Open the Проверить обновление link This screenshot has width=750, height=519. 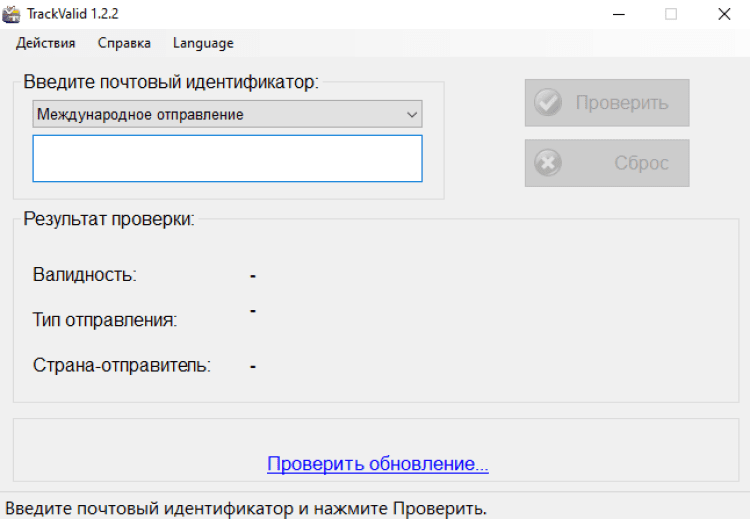pyautogui.click(x=377, y=464)
